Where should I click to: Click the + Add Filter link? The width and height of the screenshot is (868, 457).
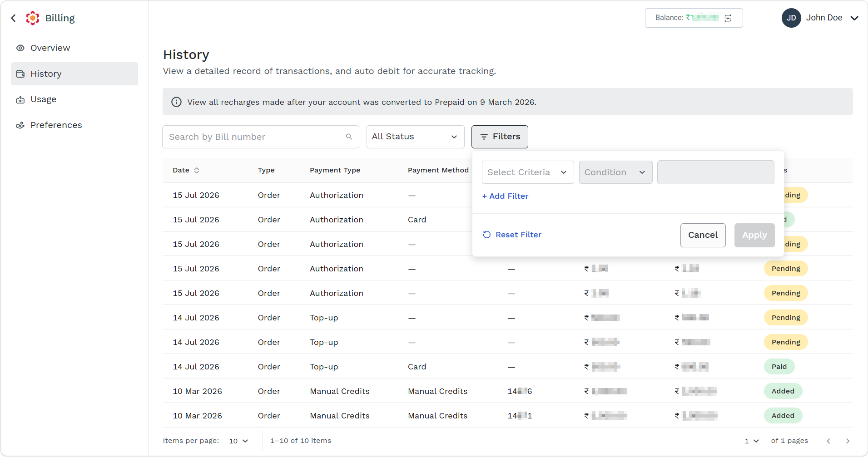[505, 196]
